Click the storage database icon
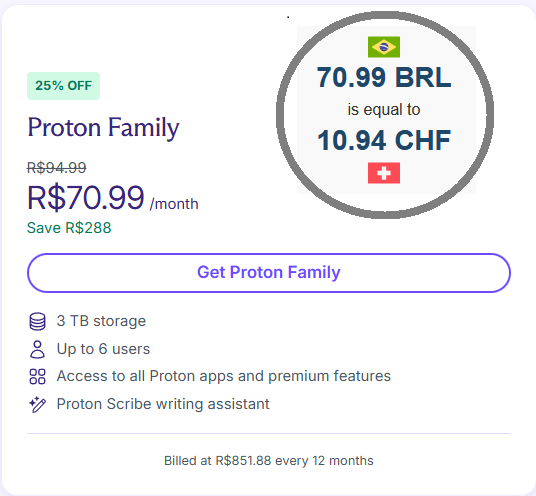The width and height of the screenshot is (536, 496). pyautogui.click(x=37, y=321)
